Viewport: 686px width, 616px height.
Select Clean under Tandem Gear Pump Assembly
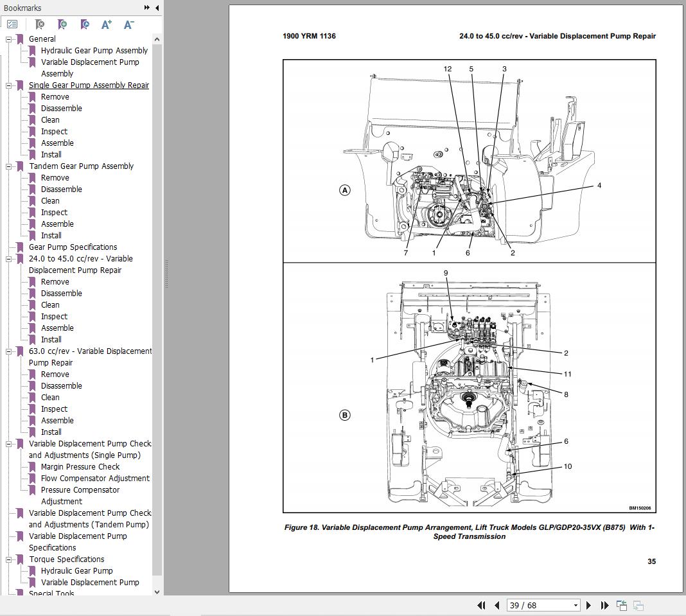[50, 201]
